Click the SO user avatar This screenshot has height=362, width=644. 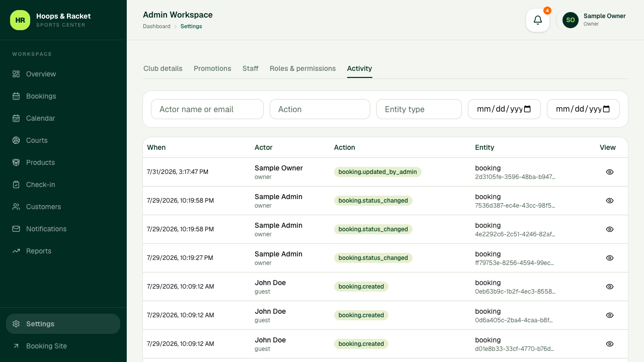pos(571,20)
